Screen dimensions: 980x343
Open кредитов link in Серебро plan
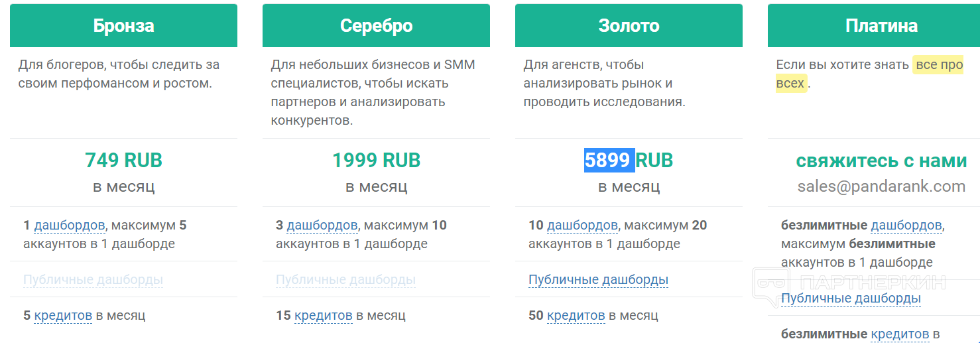tap(324, 316)
